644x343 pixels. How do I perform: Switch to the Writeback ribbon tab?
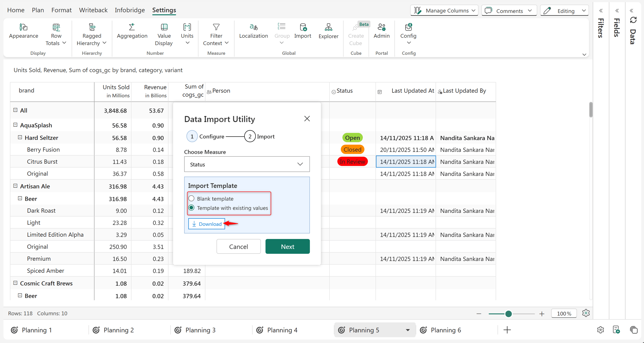(x=93, y=10)
